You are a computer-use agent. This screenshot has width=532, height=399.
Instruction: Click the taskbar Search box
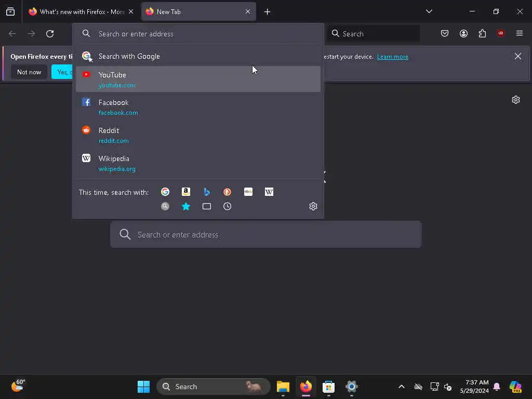[214, 387]
